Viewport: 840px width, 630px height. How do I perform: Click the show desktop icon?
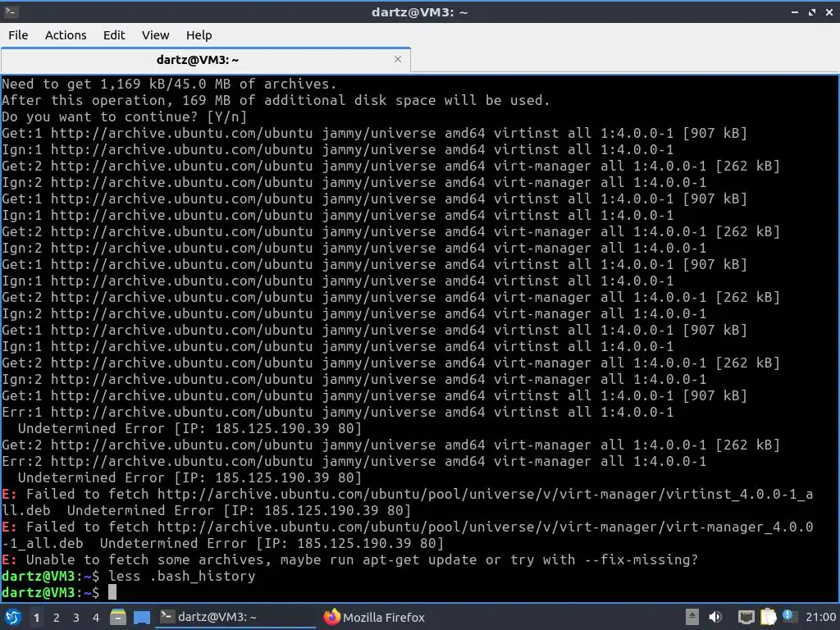tap(142, 618)
